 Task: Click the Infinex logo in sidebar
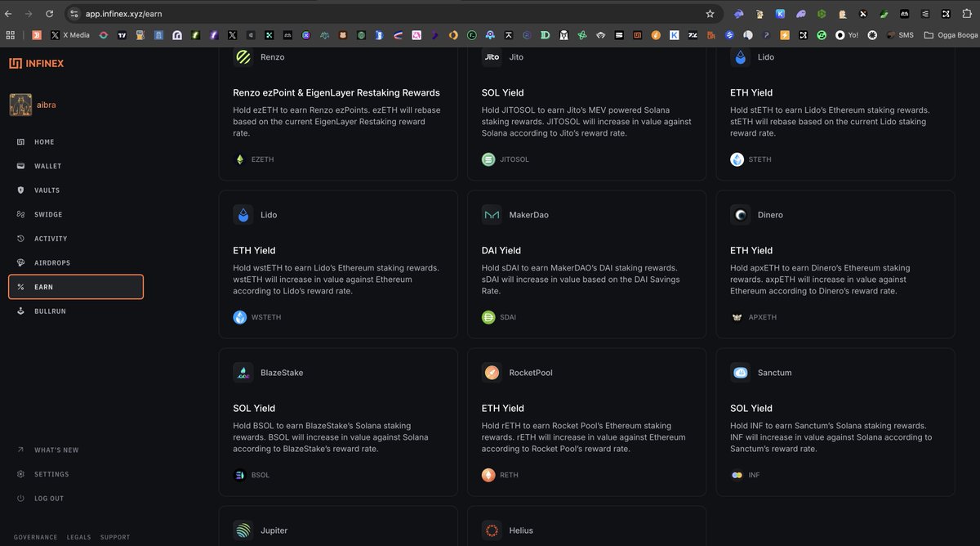click(36, 63)
